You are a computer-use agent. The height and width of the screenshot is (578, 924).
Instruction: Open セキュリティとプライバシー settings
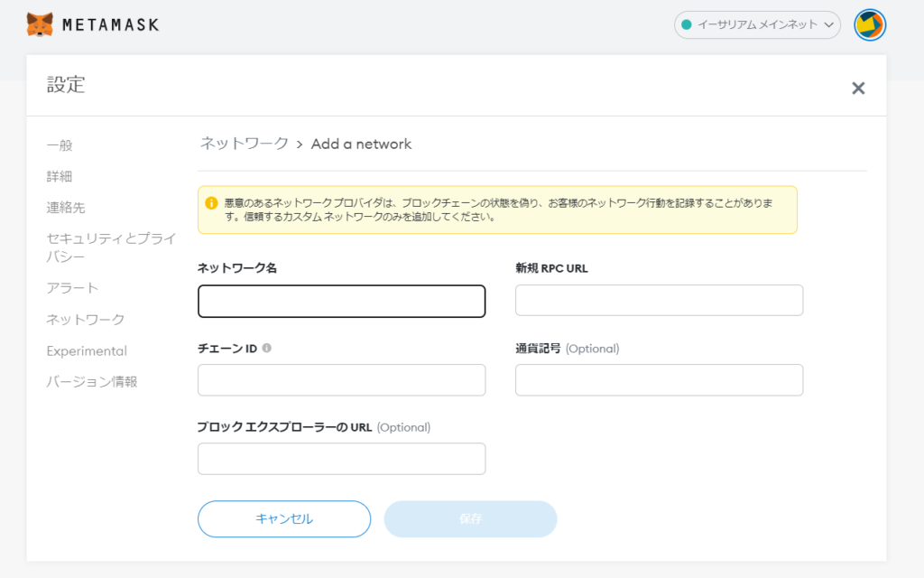pyautogui.click(x=111, y=247)
